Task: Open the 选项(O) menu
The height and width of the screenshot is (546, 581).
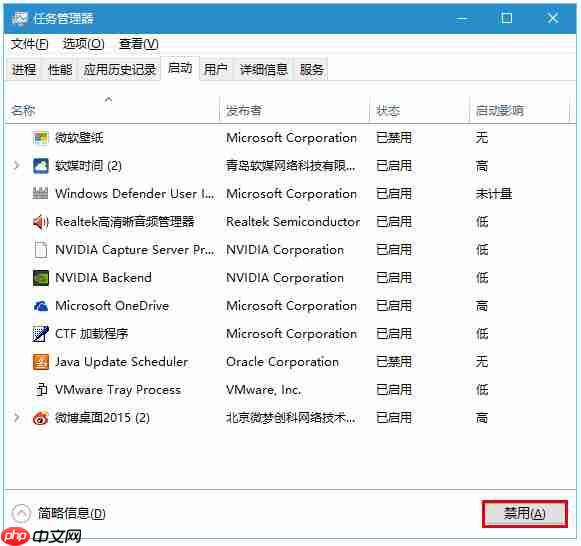Action: [84, 44]
